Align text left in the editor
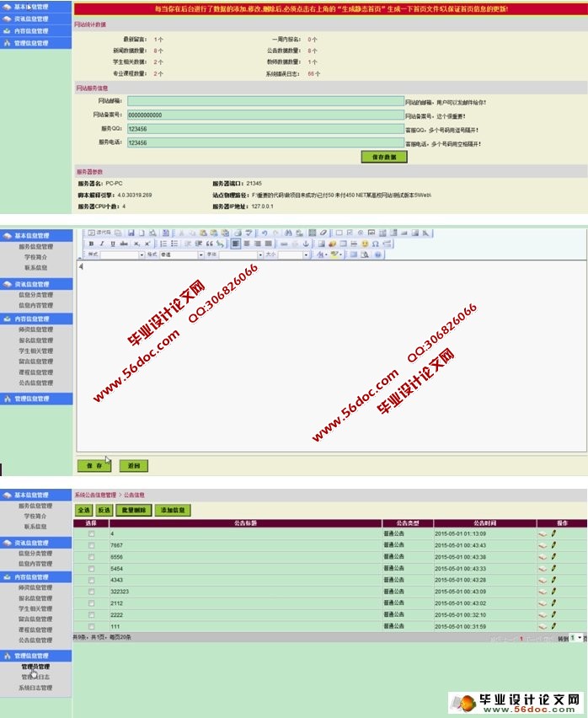The width and height of the screenshot is (588, 718). click(x=236, y=244)
